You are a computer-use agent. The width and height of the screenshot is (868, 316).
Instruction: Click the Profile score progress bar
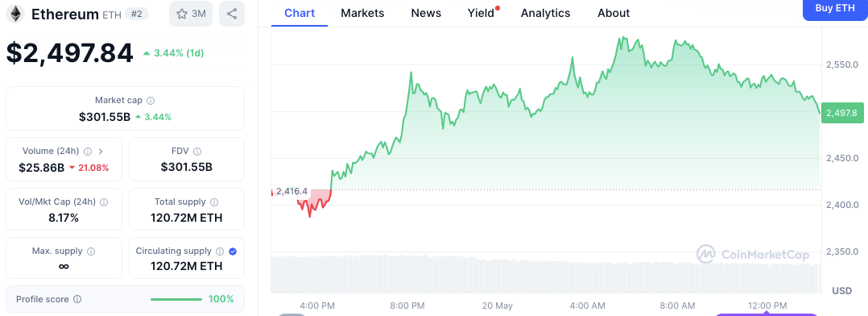[x=176, y=299]
